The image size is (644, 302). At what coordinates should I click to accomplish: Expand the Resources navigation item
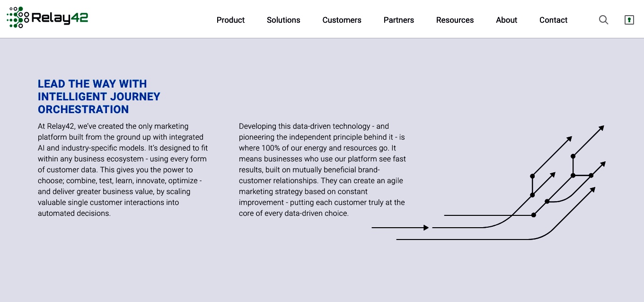(x=455, y=20)
